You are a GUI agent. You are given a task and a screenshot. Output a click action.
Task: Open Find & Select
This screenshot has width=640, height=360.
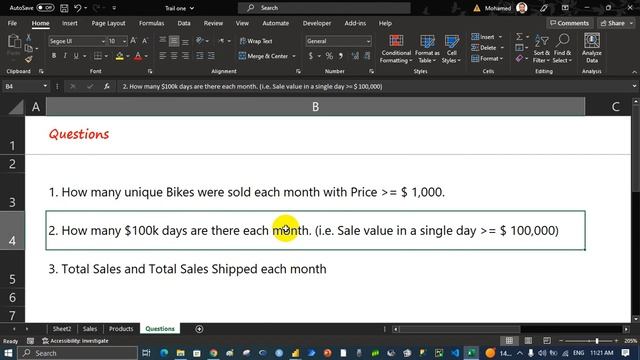coord(562,49)
